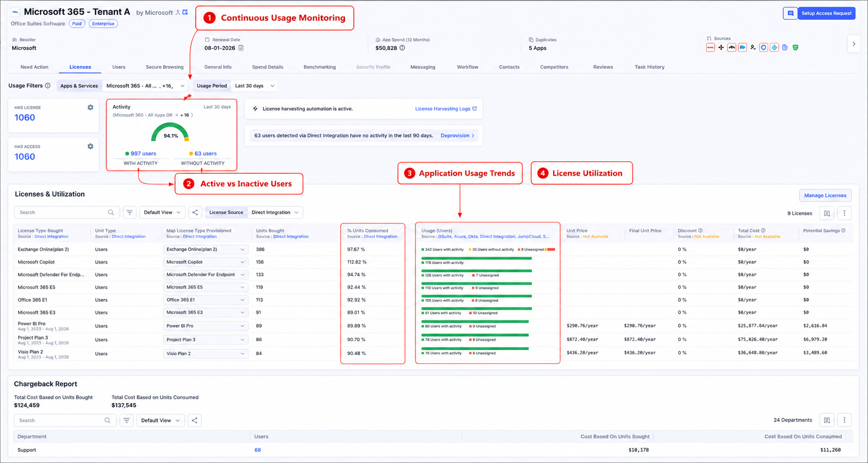Open the Spend Details tab
Screen dimensions: 868x463
(267, 67)
